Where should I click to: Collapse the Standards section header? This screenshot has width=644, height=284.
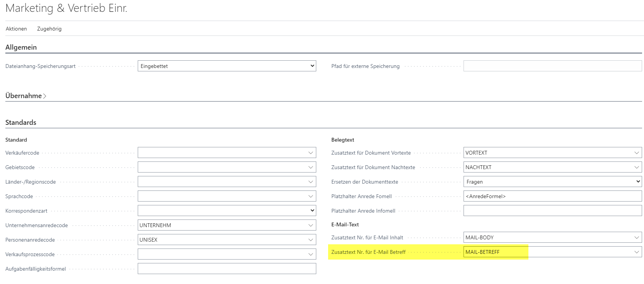coord(21,123)
